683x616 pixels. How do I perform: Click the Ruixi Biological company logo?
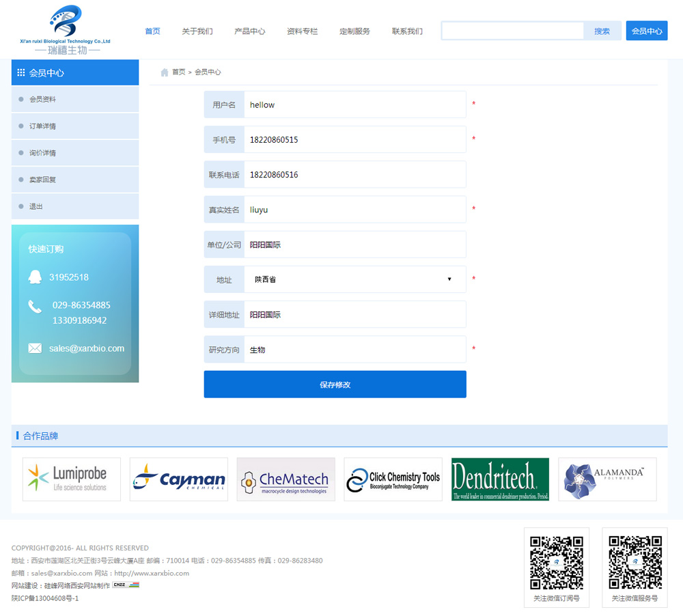pyautogui.click(x=67, y=30)
